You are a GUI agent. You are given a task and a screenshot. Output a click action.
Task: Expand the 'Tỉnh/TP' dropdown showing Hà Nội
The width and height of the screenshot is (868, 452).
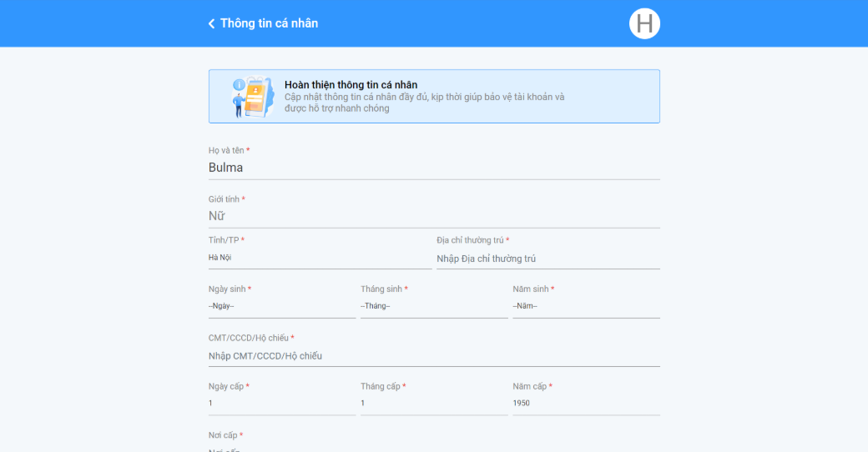pos(320,258)
